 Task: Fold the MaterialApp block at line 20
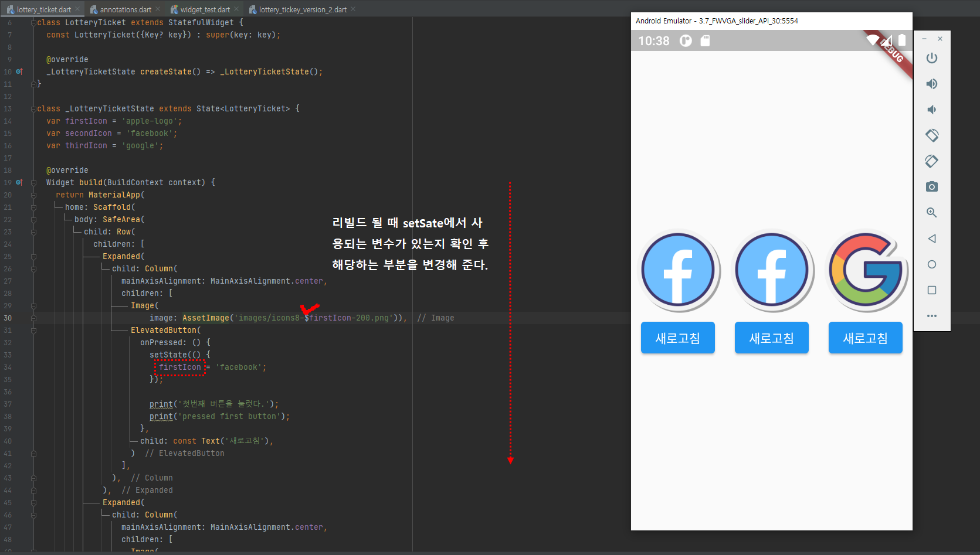point(33,195)
